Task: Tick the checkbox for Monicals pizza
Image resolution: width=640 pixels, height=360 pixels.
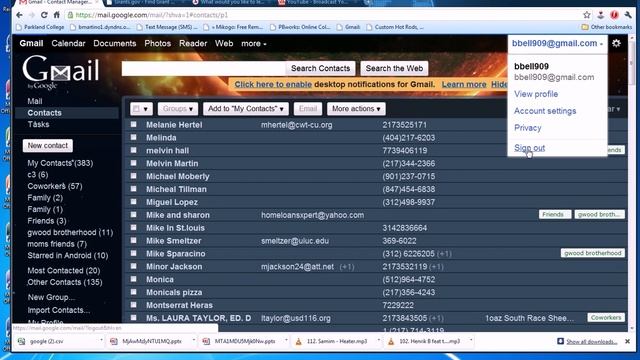Action: point(133,292)
